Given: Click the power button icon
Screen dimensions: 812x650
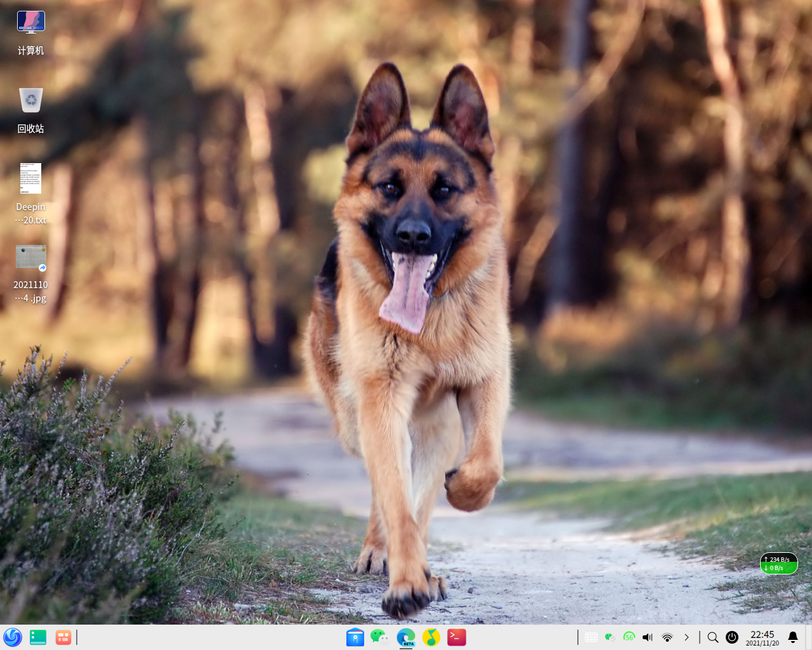Looking at the screenshot, I should click(x=732, y=637).
